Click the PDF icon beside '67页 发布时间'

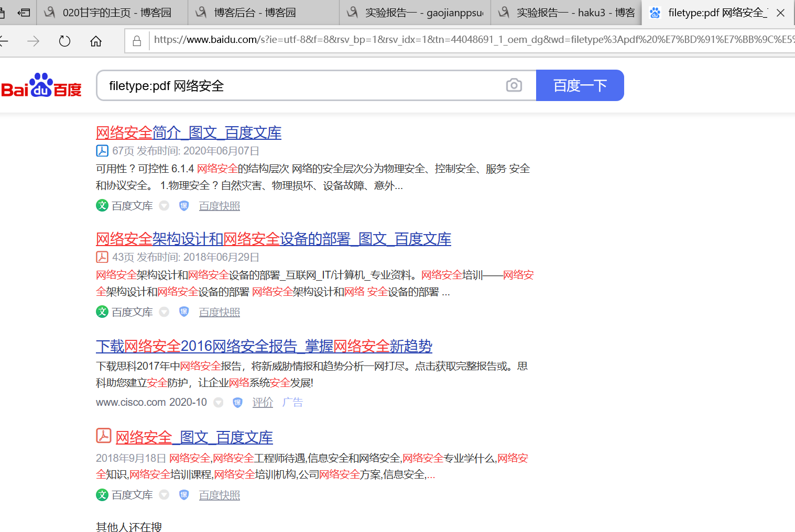coord(102,151)
